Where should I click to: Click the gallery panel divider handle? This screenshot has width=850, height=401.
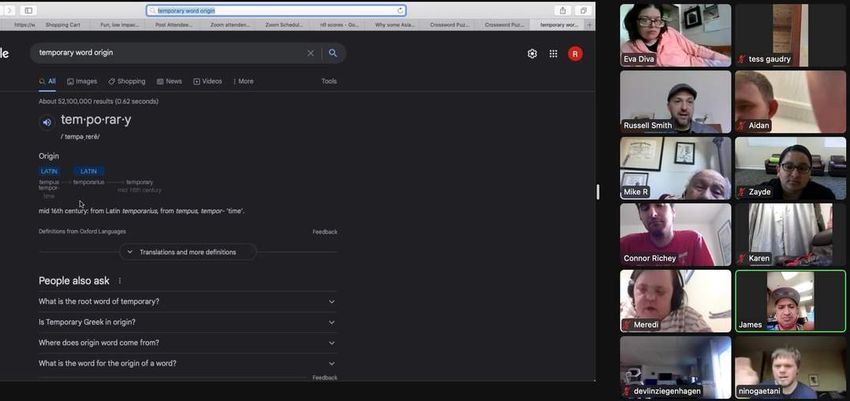[598, 191]
